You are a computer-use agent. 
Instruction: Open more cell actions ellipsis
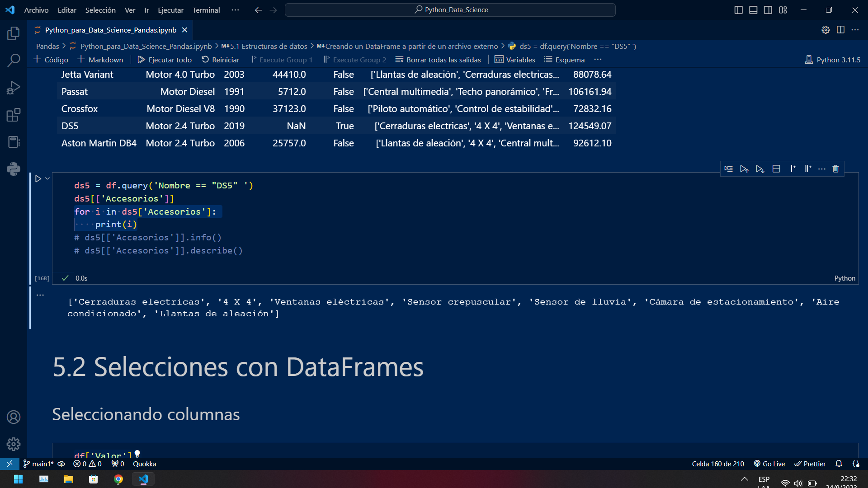tap(822, 169)
